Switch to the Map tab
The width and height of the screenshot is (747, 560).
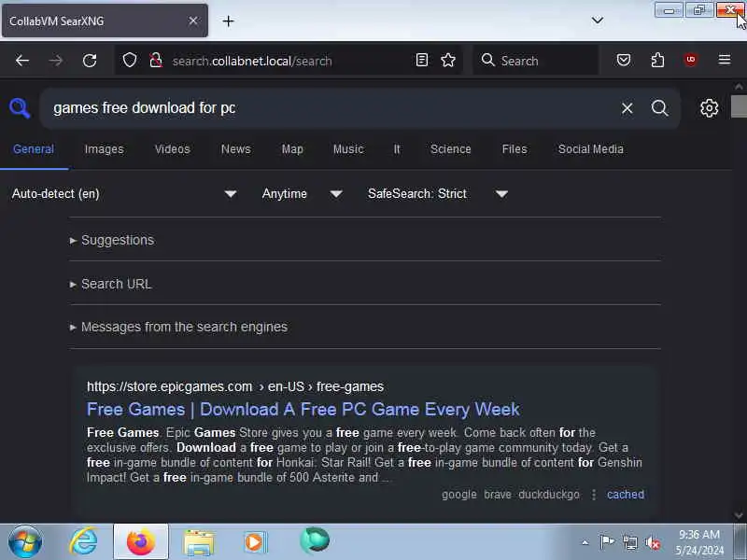292,149
